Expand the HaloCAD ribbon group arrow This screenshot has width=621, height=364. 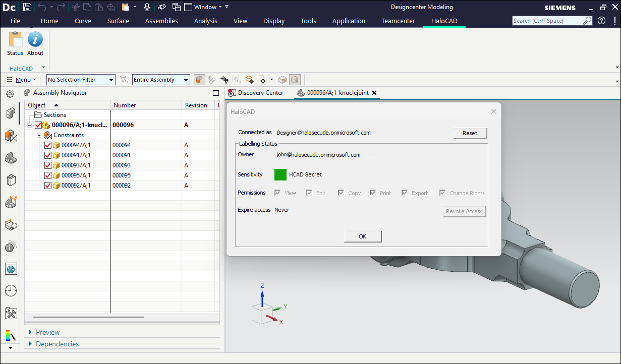(x=43, y=68)
